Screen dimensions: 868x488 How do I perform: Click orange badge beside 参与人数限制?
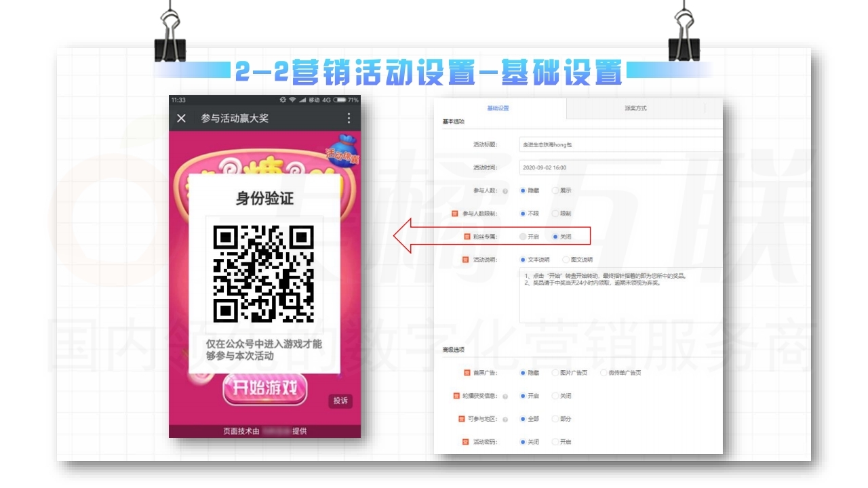point(456,213)
